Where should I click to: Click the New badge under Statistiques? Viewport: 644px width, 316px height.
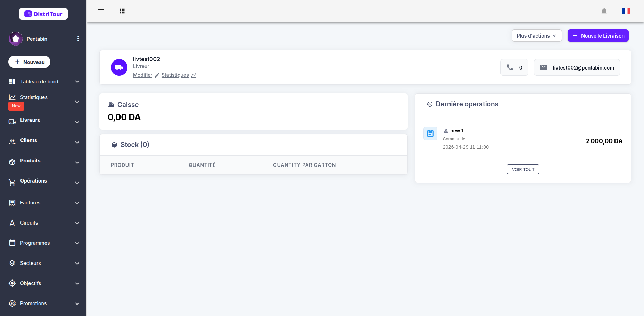(x=16, y=106)
